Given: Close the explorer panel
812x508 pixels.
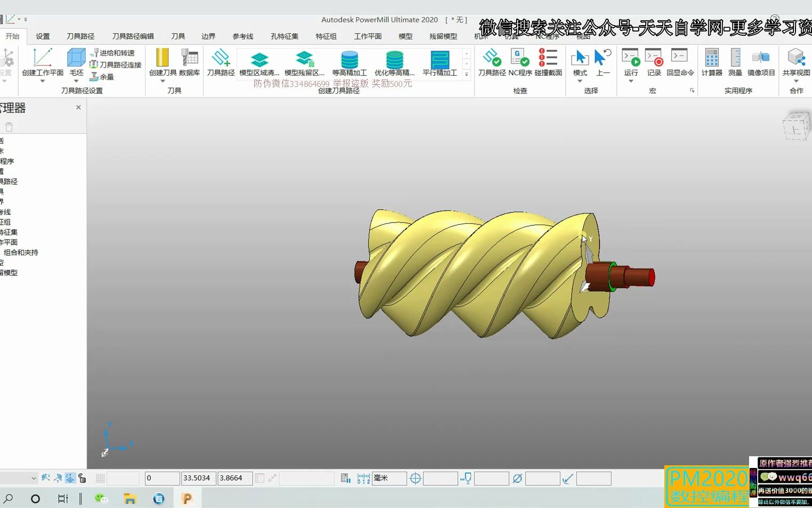Looking at the screenshot, I should (x=78, y=107).
